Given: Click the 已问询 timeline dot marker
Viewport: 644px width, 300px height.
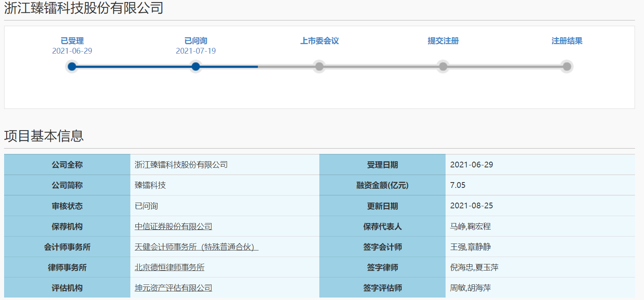Looking at the screenshot, I should click(196, 66).
